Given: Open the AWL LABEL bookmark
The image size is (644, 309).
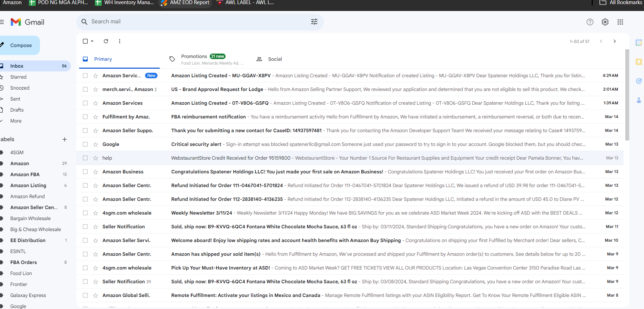Looking at the screenshot, I should [245, 3].
